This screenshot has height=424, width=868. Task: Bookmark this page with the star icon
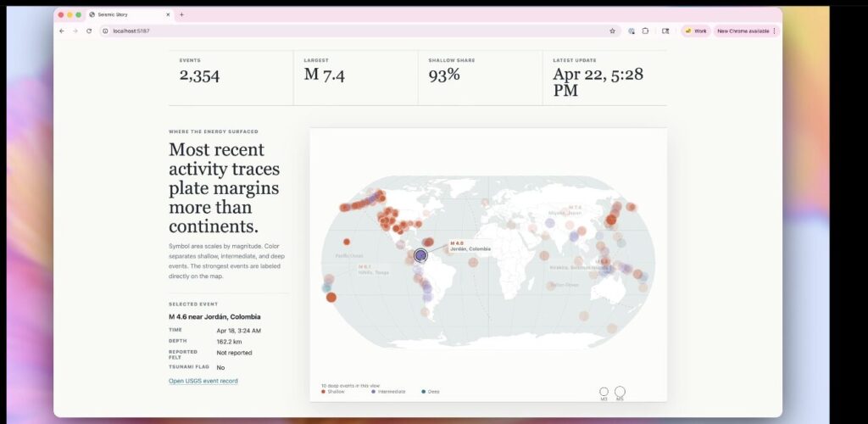click(612, 31)
